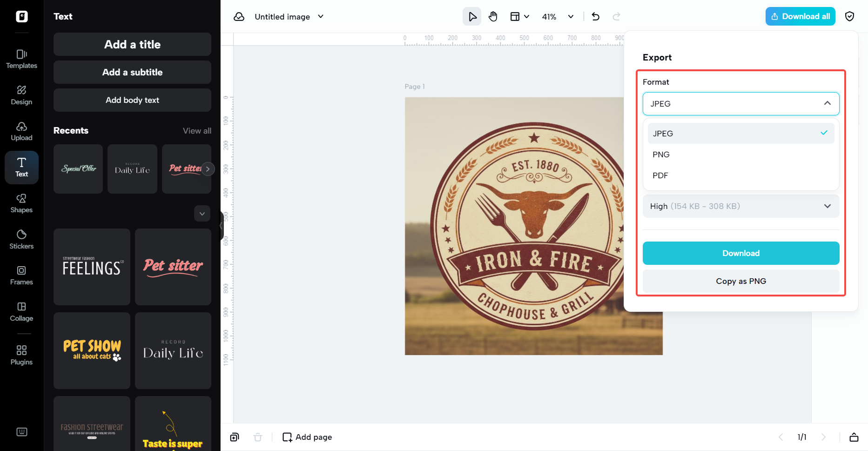Undo the last action
Viewport: 868px width, 451px height.
[x=596, y=17]
